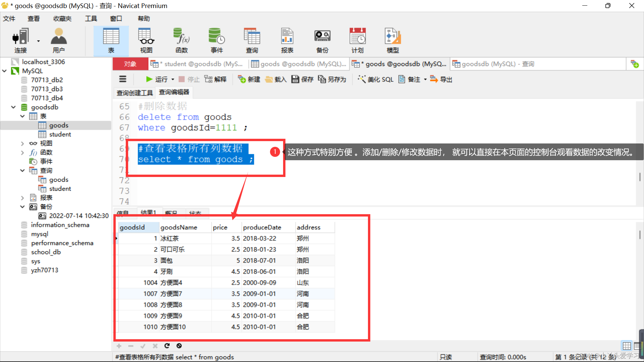Screen dimensions: 644x362
Task: Expand the 视图 node in tree
Action: click(22, 143)
